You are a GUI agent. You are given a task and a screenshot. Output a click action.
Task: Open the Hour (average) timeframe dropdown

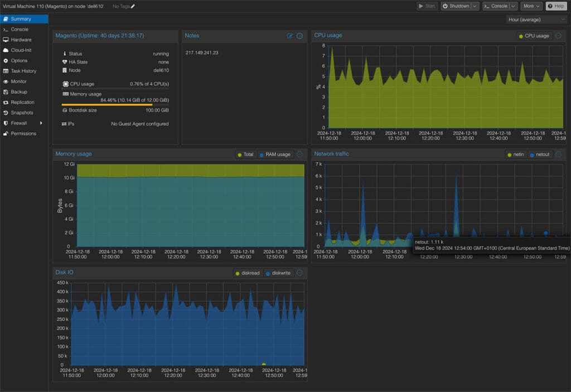[x=536, y=20]
